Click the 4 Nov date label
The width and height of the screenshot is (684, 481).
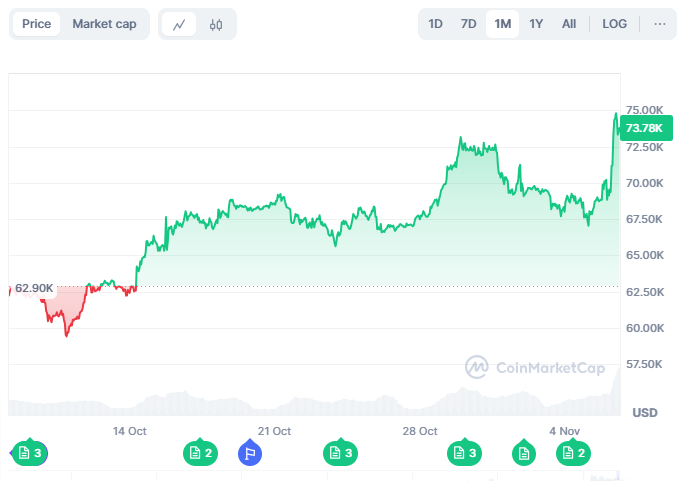point(564,431)
